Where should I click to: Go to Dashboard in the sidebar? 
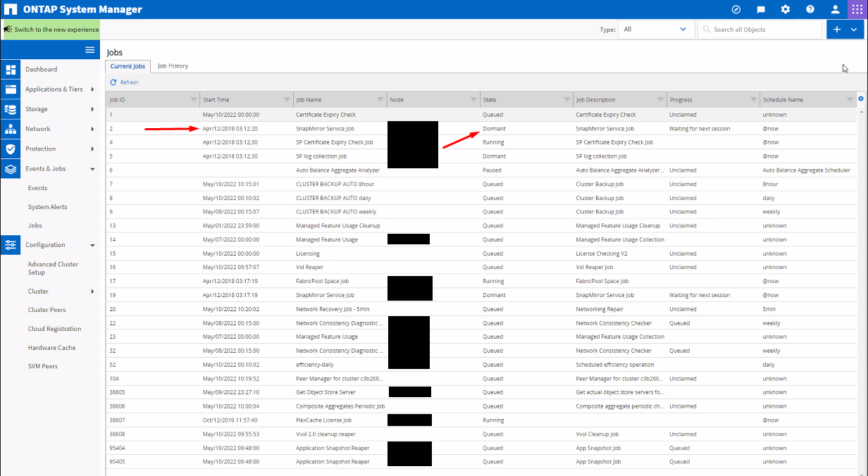pos(41,70)
